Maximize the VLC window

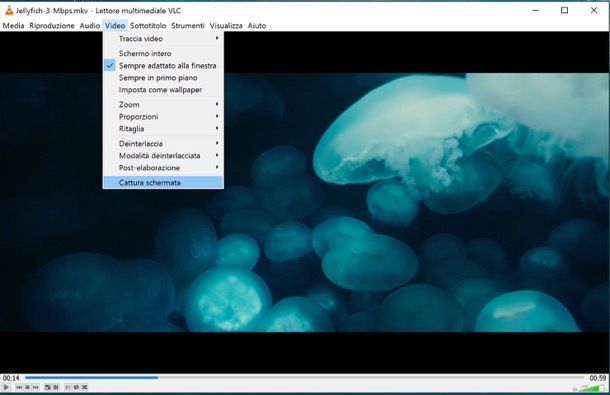(564, 11)
